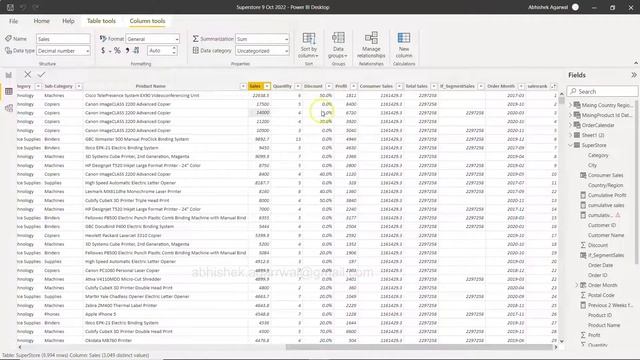Collapse the Fields pane with chevrons
This screenshot has height=360, width=640.
633,75
